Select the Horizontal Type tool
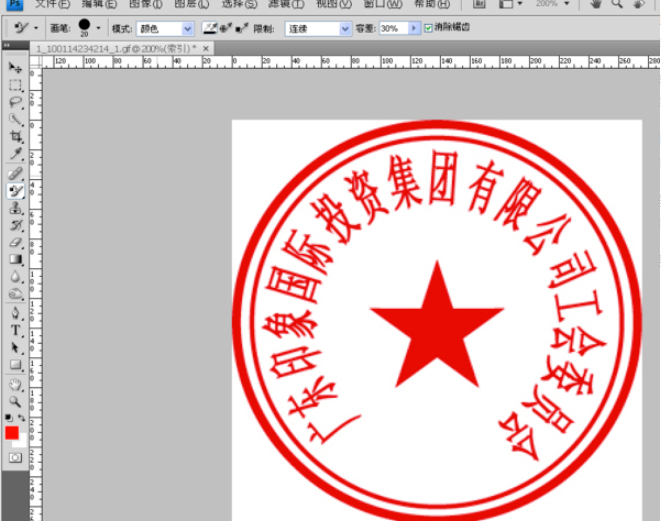Viewport: 661px width, 521px height. pos(15,330)
